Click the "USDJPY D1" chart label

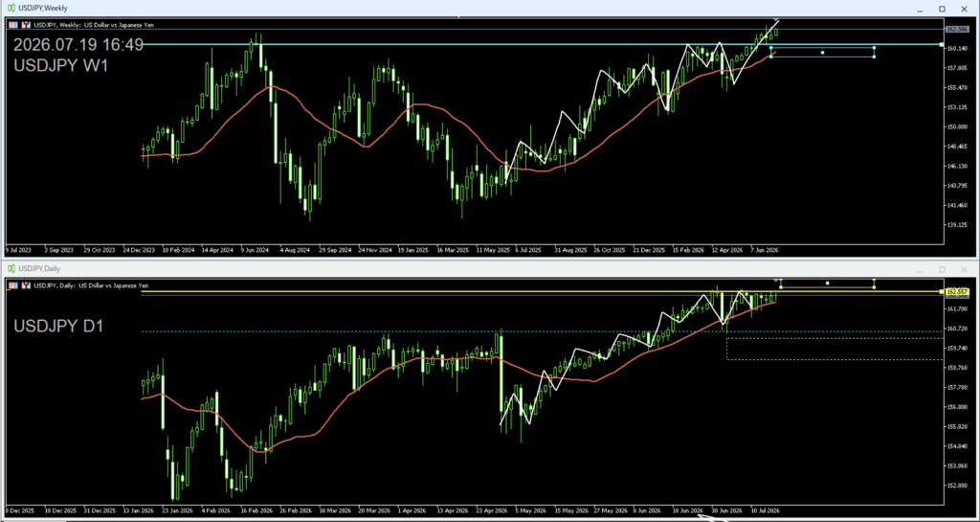pyautogui.click(x=59, y=326)
